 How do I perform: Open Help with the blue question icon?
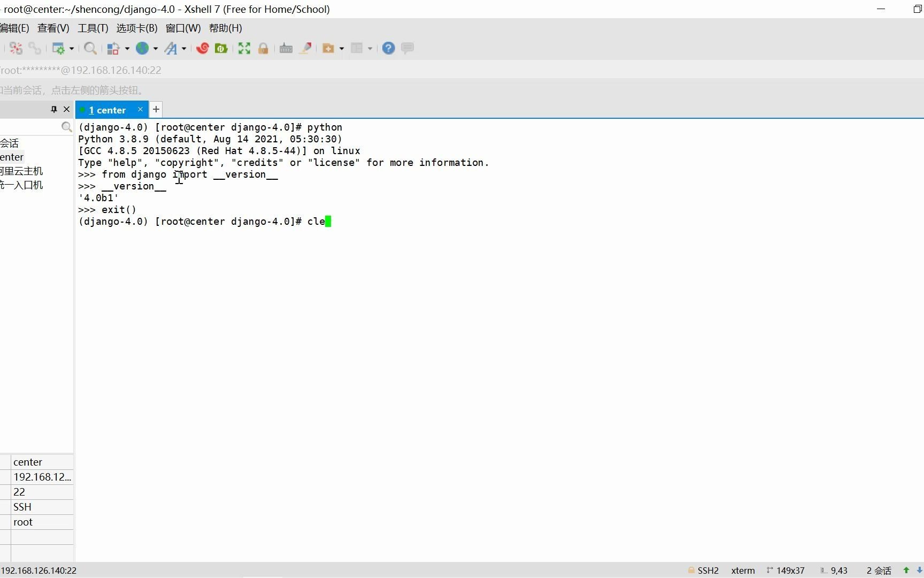(x=389, y=48)
